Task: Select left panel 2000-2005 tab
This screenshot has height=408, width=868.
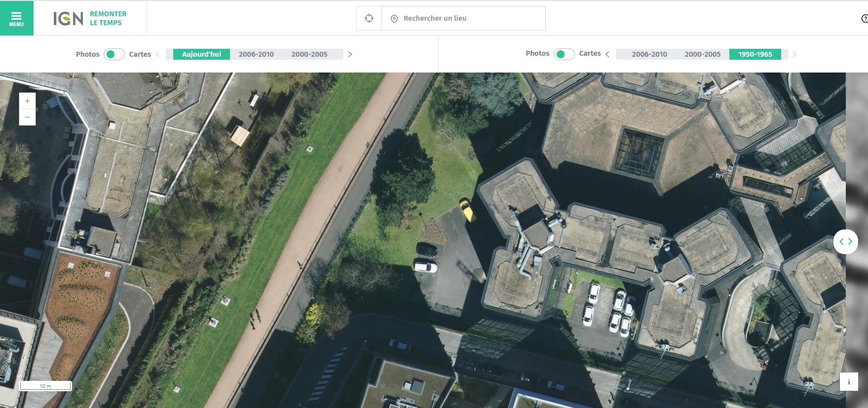Action: [x=309, y=54]
